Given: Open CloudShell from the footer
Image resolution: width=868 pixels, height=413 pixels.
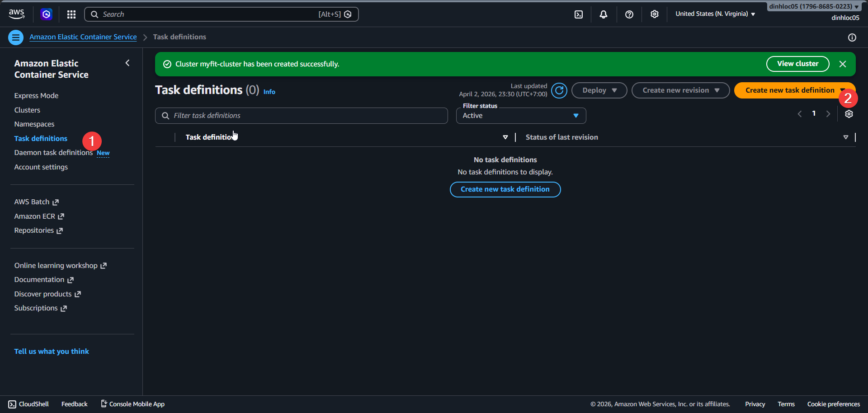Looking at the screenshot, I should point(28,404).
